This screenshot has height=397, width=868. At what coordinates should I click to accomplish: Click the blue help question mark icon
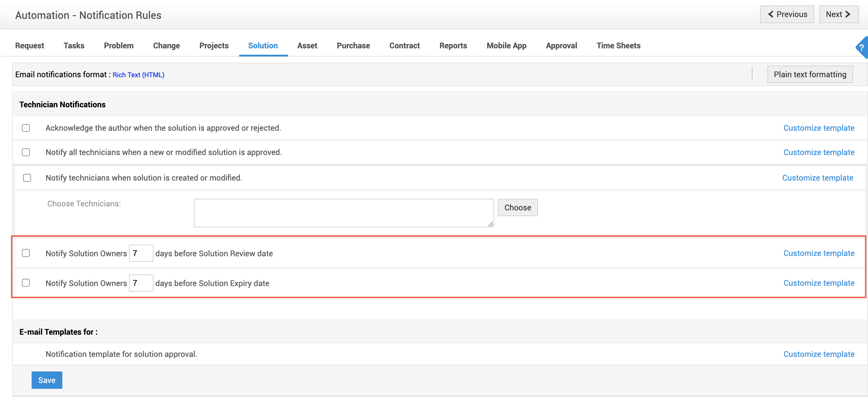tap(862, 47)
